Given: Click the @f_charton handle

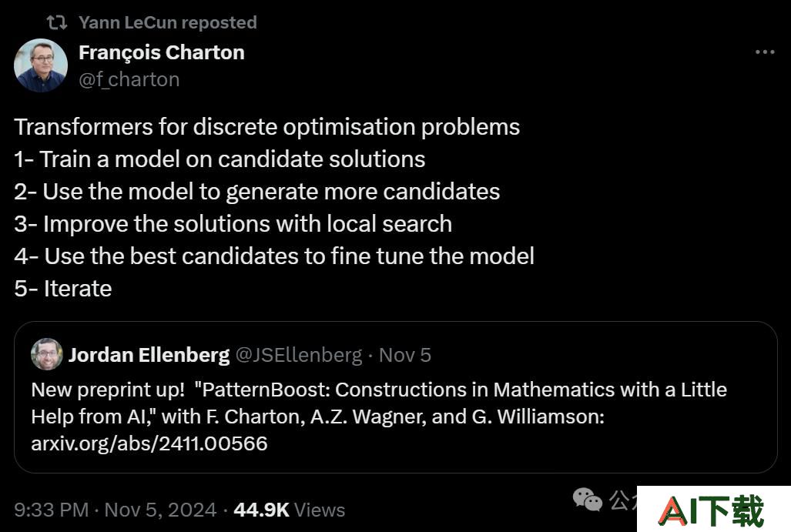Looking at the screenshot, I should tap(129, 79).
